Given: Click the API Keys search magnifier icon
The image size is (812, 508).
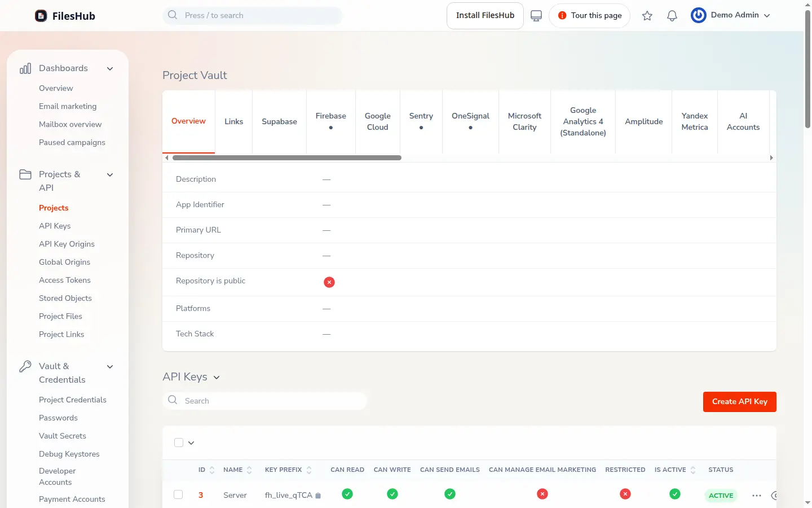Looking at the screenshot, I should (173, 400).
